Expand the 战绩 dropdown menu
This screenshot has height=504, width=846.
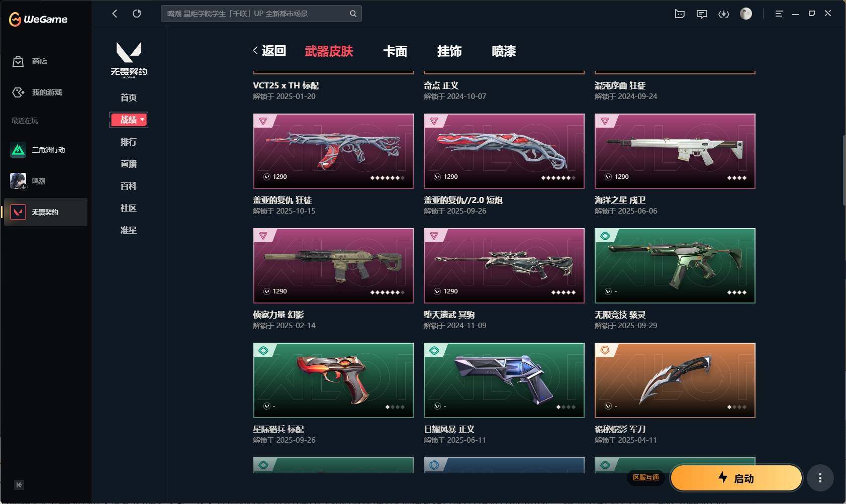pyautogui.click(x=129, y=120)
